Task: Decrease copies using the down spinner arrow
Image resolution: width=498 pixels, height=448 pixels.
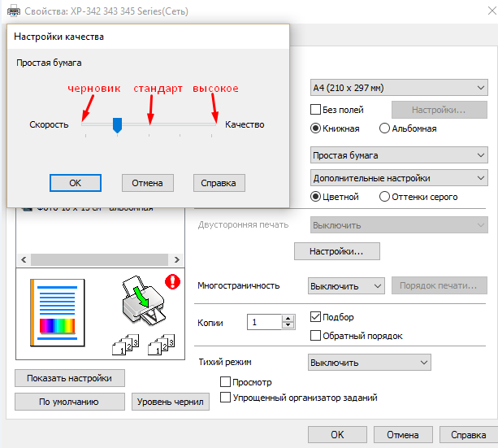Action: pos(288,326)
